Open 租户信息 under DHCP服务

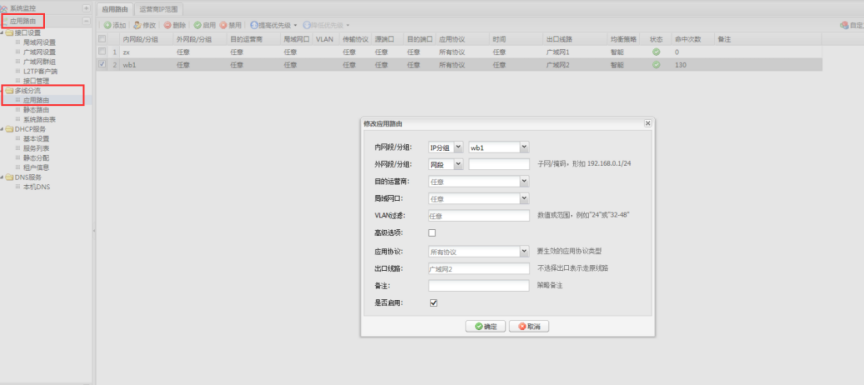click(x=36, y=167)
